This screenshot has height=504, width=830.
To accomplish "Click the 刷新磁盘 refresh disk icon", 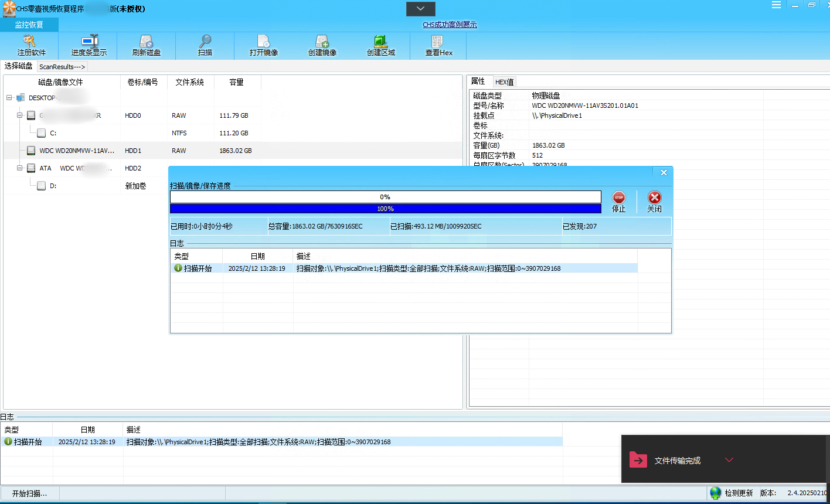I will click(147, 41).
